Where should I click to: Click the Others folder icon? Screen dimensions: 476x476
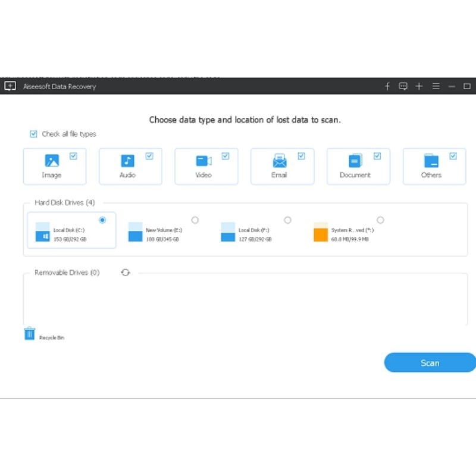click(431, 161)
